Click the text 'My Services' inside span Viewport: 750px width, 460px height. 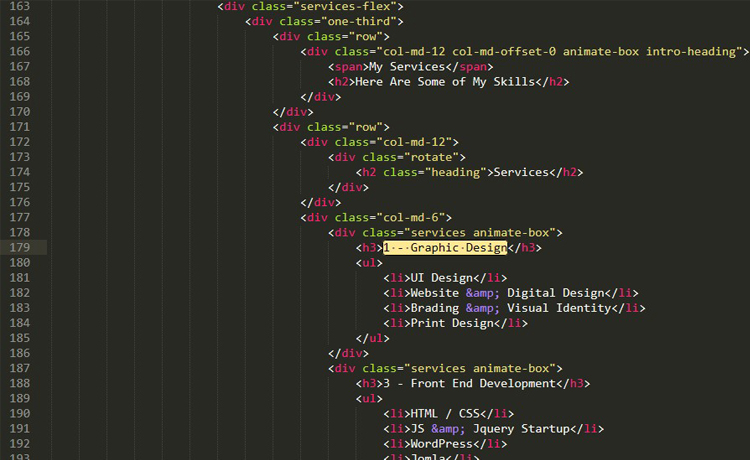tap(407, 67)
